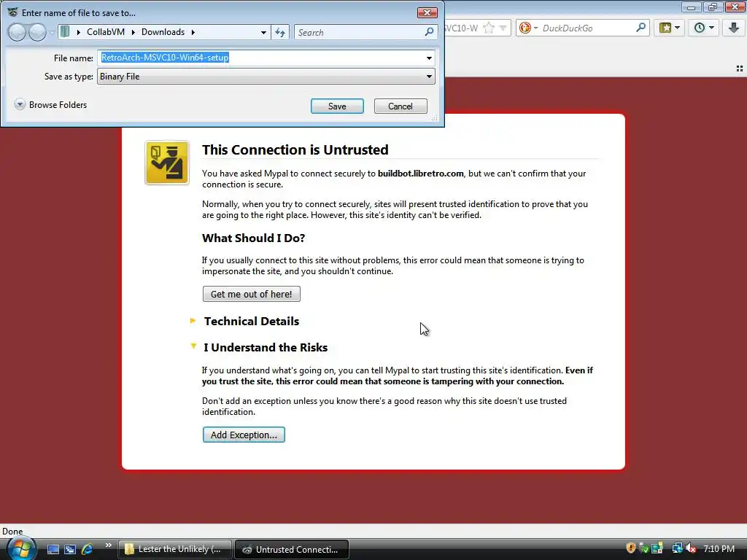Image resolution: width=747 pixels, height=560 pixels.
Task: Click the DuckDuckGo search engine icon
Action: 525,28
